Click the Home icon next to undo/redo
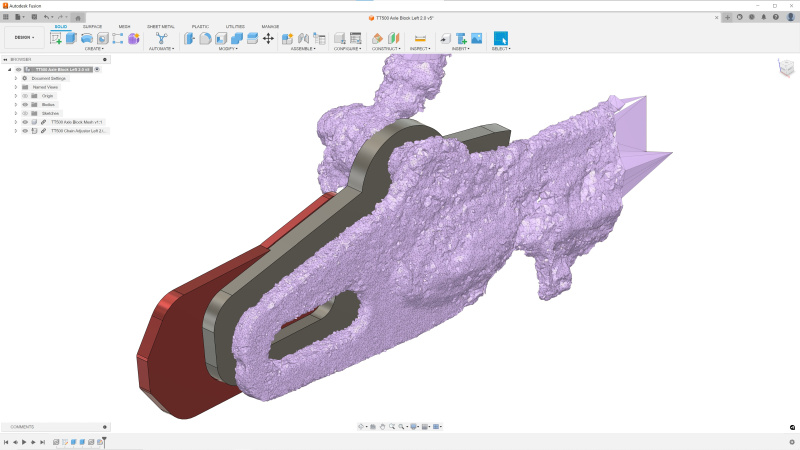Screen dimensions: 800x450 tap(78, 17)
